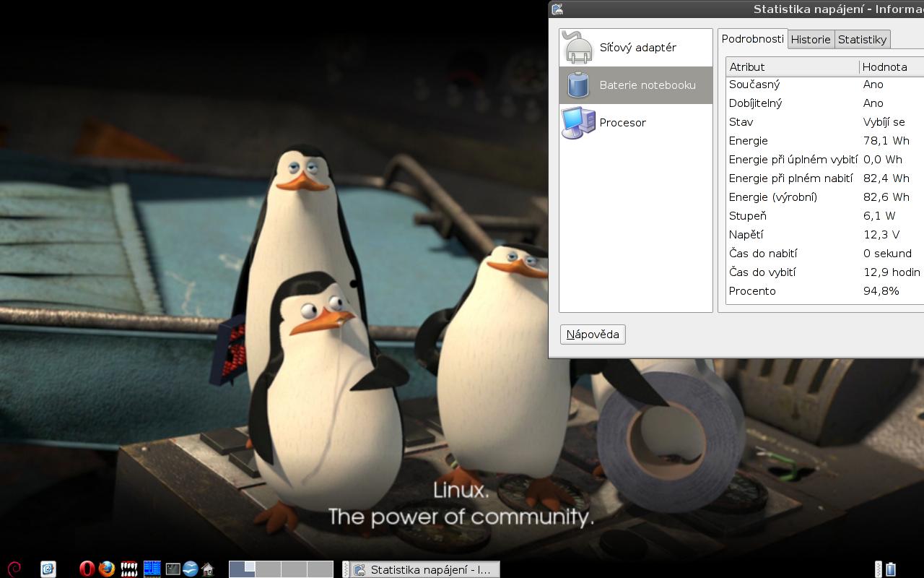Select Síťový adaptér device
The height and width of the screenshot is (578, 924).
pos(636,48)
